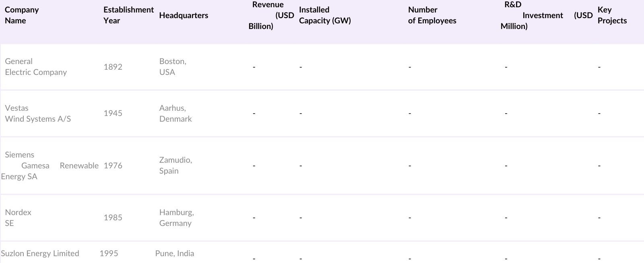Screen dimensions: 644x263
Task: Click the "Number of Employees" header
Action: 432,15
